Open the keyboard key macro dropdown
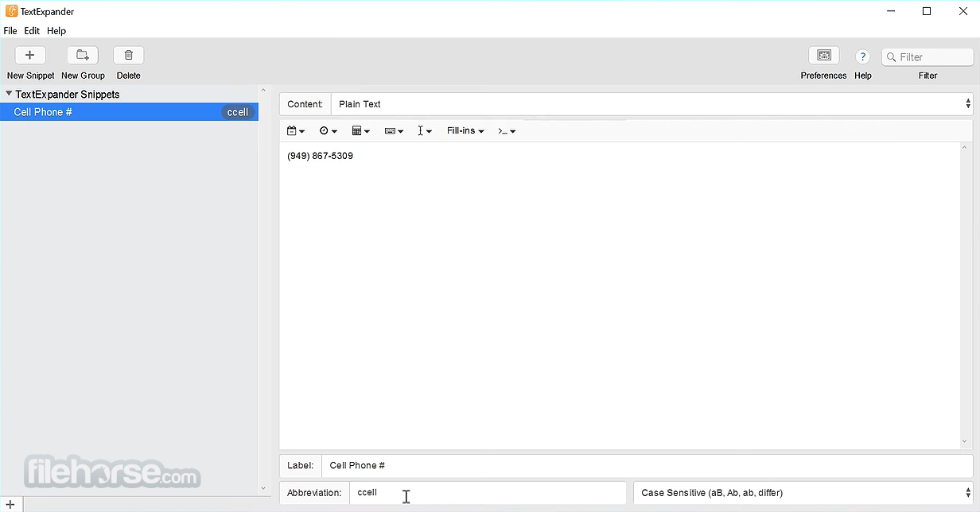The height and width of the screenshot is (512, 980). 394,130
